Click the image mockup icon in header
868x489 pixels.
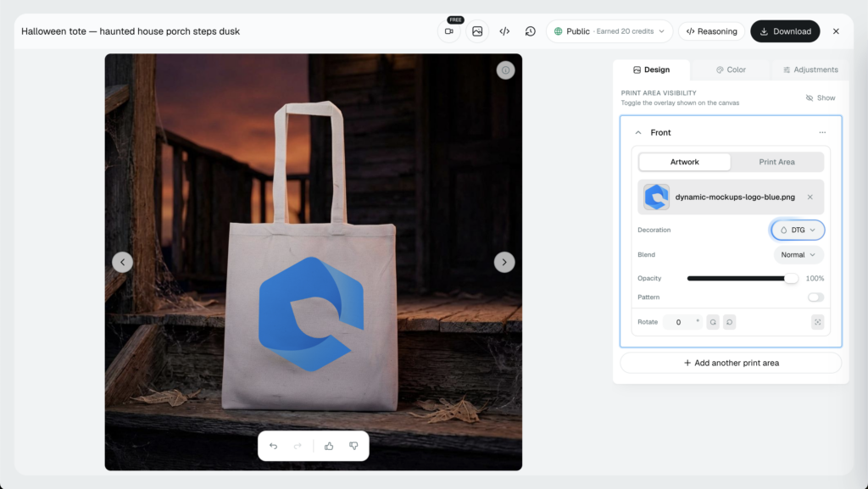click(477, 31)
